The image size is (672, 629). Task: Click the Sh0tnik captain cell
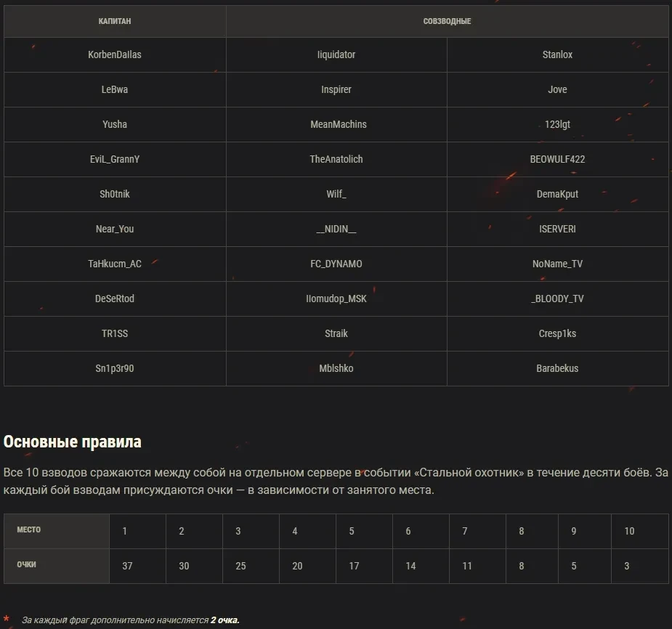click(x=115, y=194)
